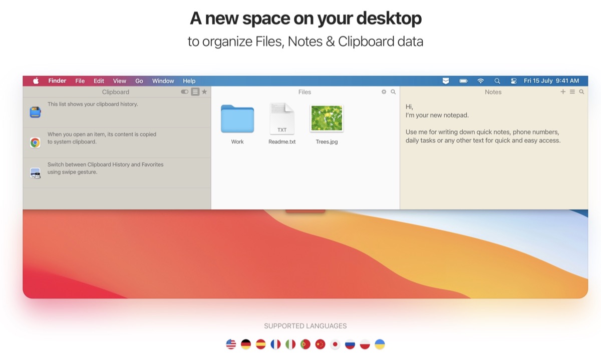The width and height of the screenshot is (601, 364).
Task: Open the notes list menu icon
Action: click(572, 92)
